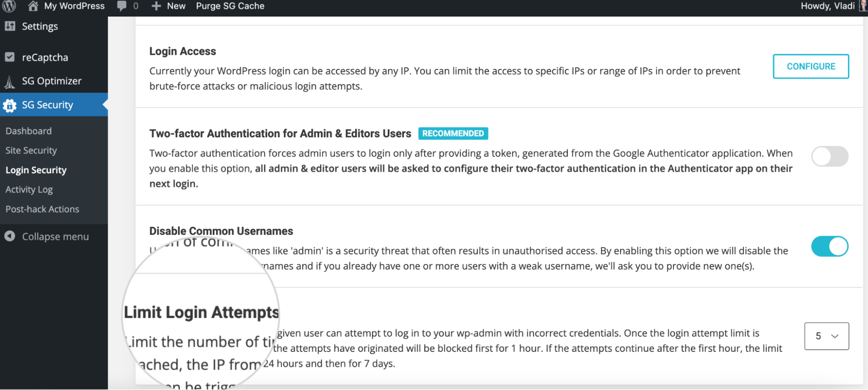Image resolution: width=868 pixels, height=390 pixels.
Task: Open the Activity Log submenu
Action: (29, 190)
